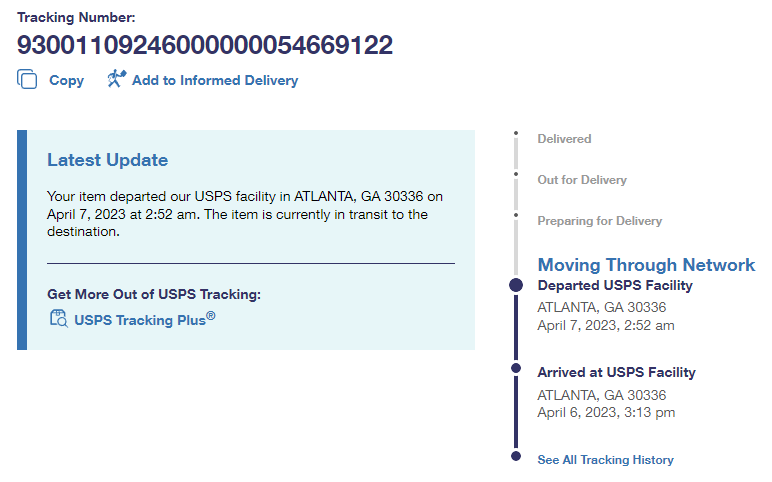
Task: Click the USPS Tracking Plus package icon
Action: point(58,320)
